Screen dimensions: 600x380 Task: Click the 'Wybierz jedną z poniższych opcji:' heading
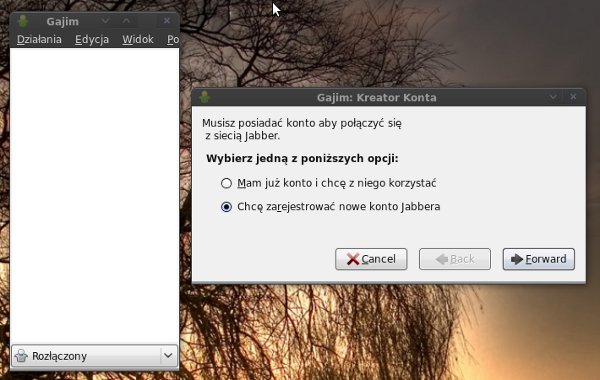[x=302, y=158]
